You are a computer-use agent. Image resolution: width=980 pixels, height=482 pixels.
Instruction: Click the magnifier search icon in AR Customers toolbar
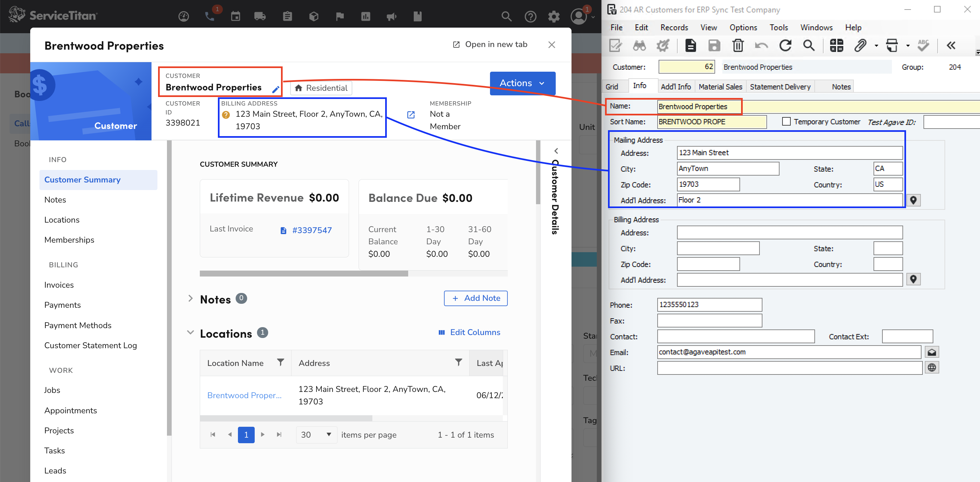coord(809,46)
